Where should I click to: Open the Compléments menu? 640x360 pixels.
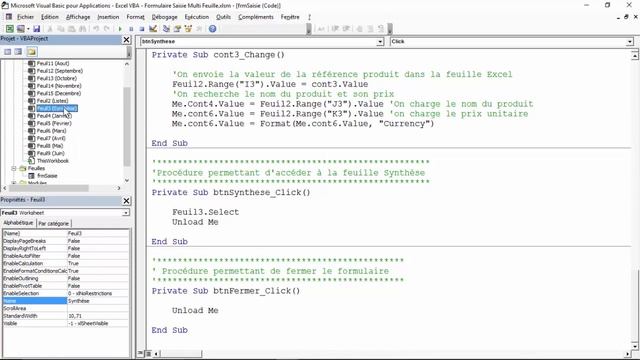pos(256,17)
